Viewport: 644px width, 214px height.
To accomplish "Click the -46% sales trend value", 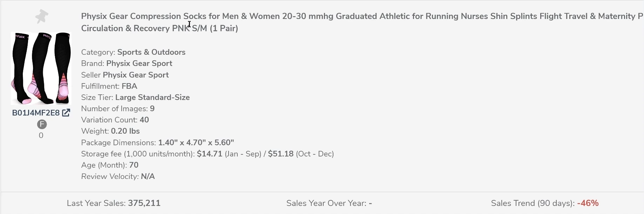I will (588, 203).
